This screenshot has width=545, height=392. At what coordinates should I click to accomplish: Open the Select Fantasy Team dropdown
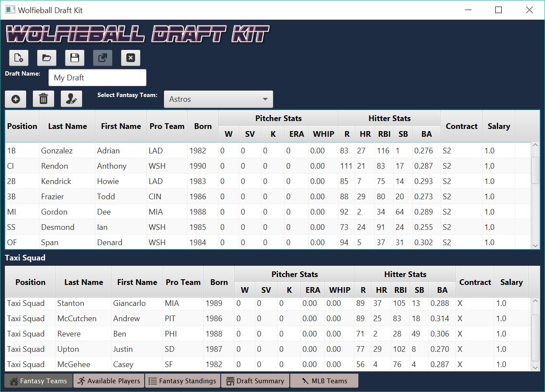coord(218,99)
